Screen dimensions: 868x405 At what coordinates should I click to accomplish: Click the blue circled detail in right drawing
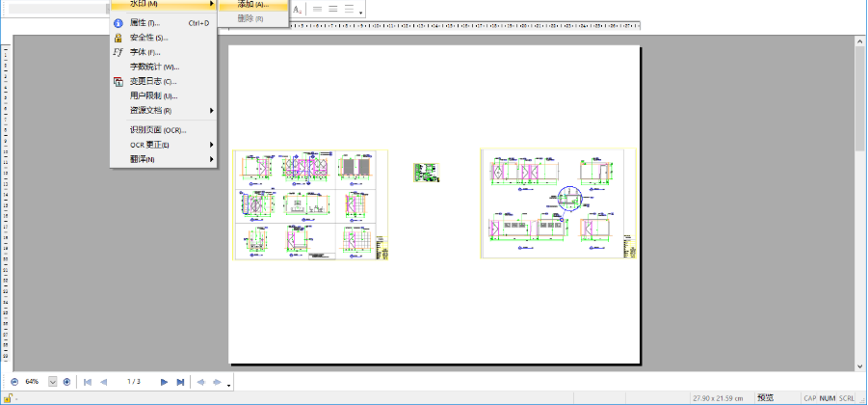point(569,199)
